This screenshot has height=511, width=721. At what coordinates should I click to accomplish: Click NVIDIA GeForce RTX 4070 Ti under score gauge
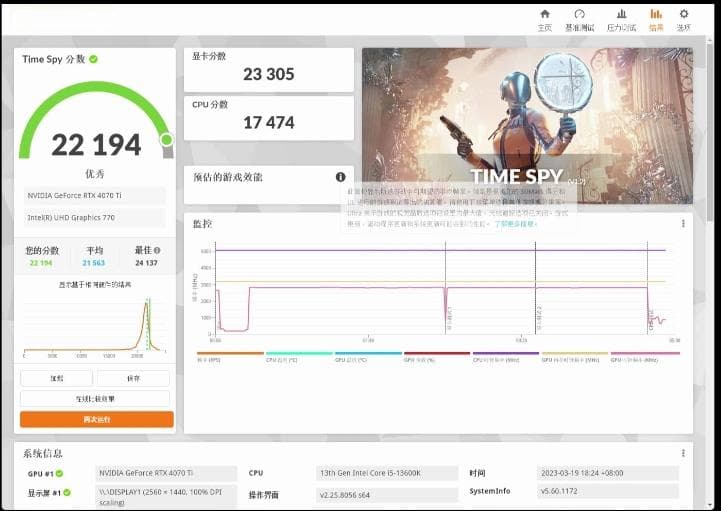point(95,195)
